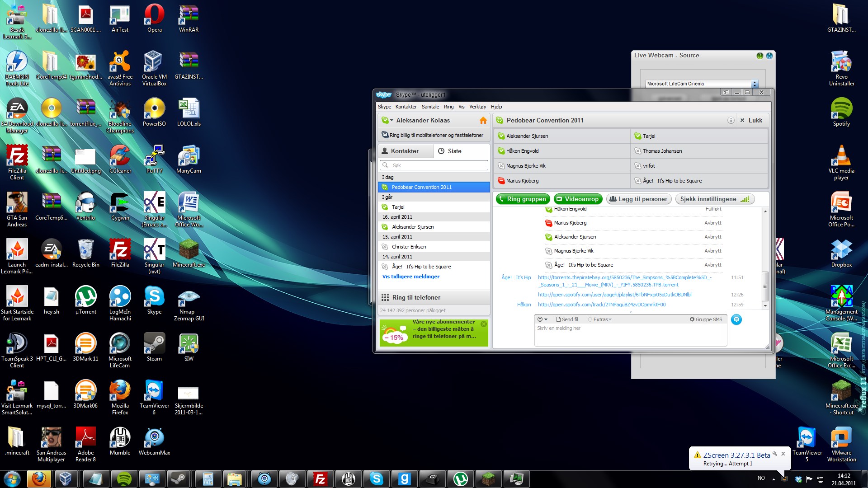Open the Extras dropdown in chat toolbar
The width and height of the screenshot is (868, 488).
pos(599,319)
